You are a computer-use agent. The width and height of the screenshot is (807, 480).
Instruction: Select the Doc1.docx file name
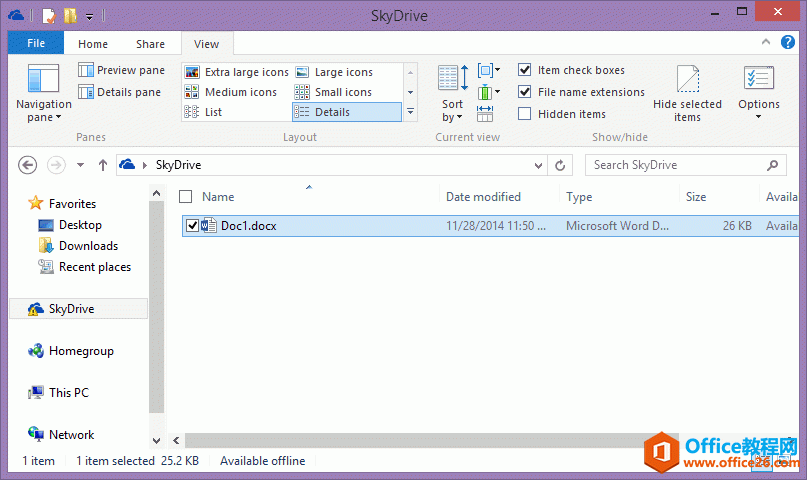pyautogui.click(x=249, y=226)
